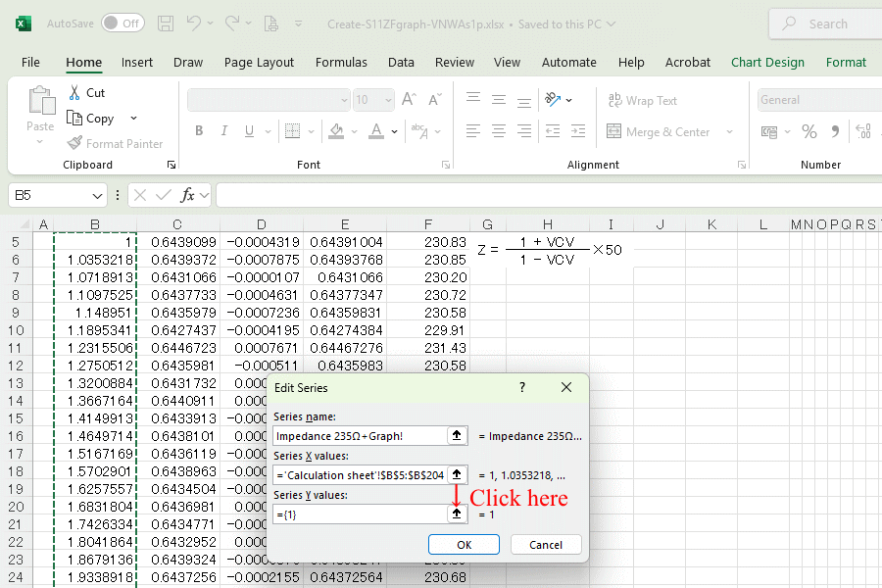The image size is (882, 588).
Task: Open the font name dropdown
Action: pyautogui.click(x=344, y=100)
